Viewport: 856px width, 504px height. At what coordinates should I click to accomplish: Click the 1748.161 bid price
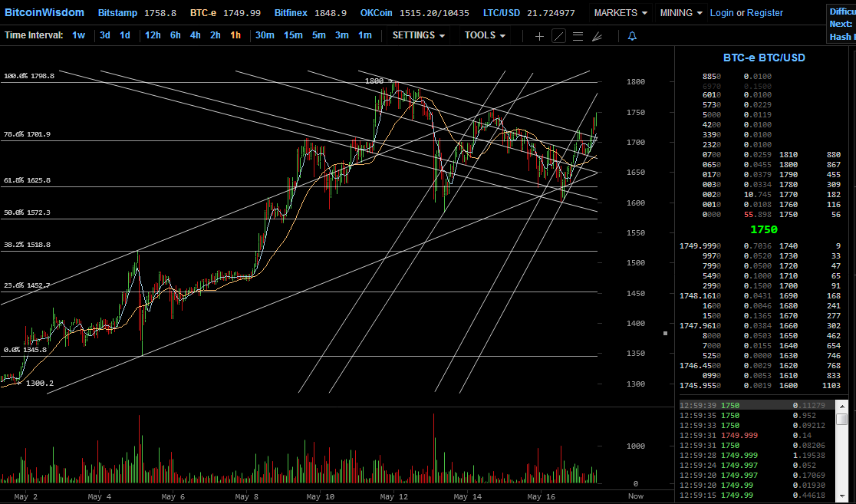tap(700, 296)
